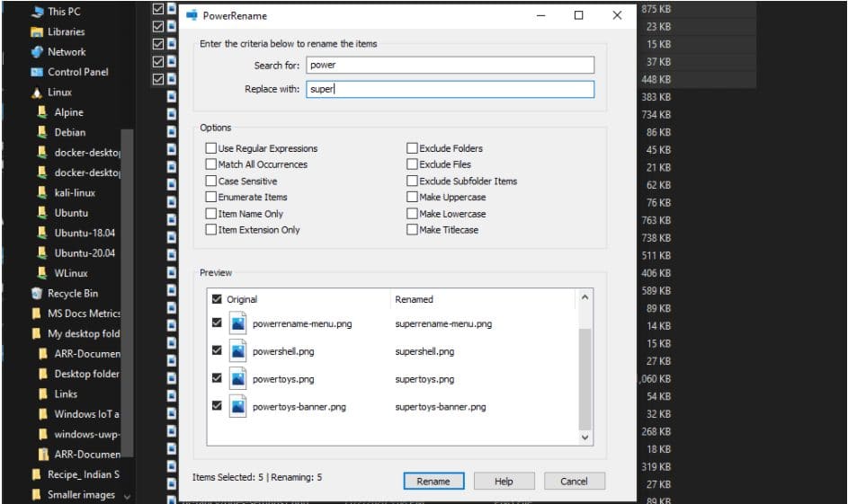Check Item Extension Only option

pos(211,230)
